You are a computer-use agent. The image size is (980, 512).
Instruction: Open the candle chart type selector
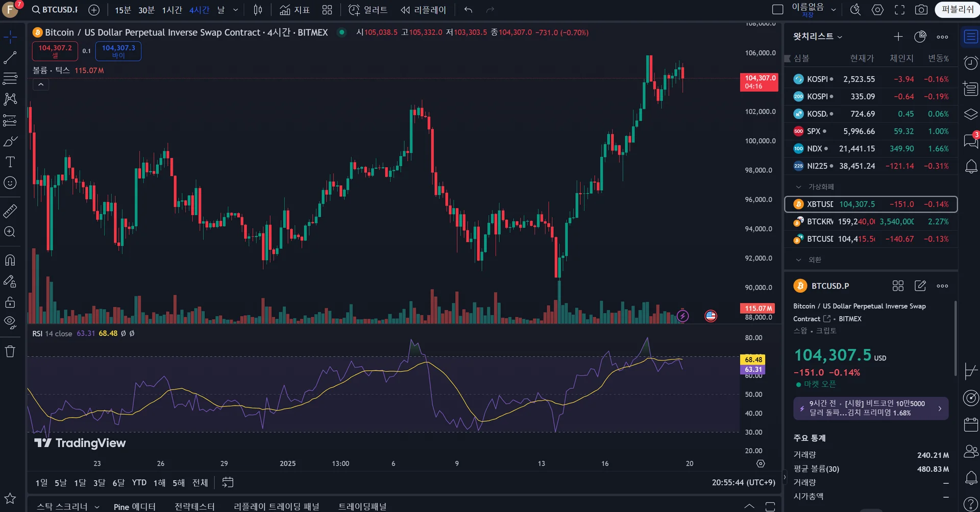pyautogui.click(x=258, y=10)
